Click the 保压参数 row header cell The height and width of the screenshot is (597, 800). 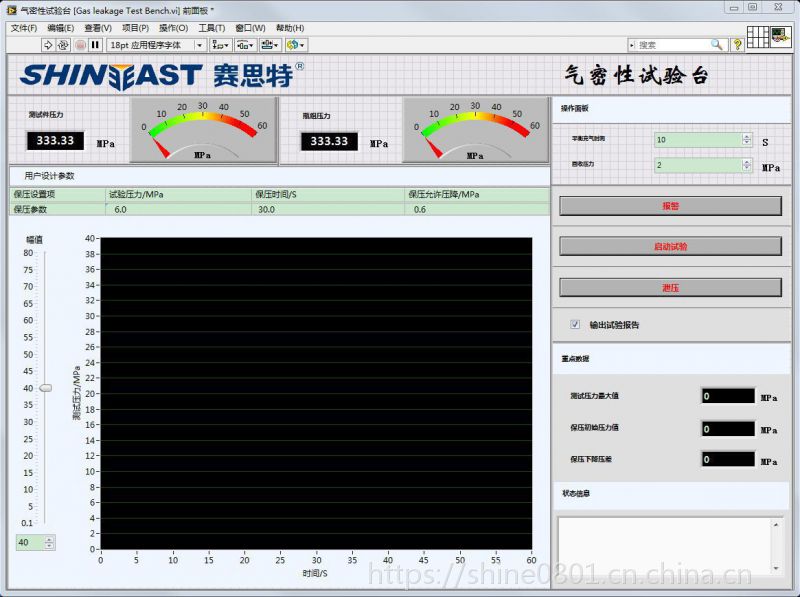coord(57,210)
